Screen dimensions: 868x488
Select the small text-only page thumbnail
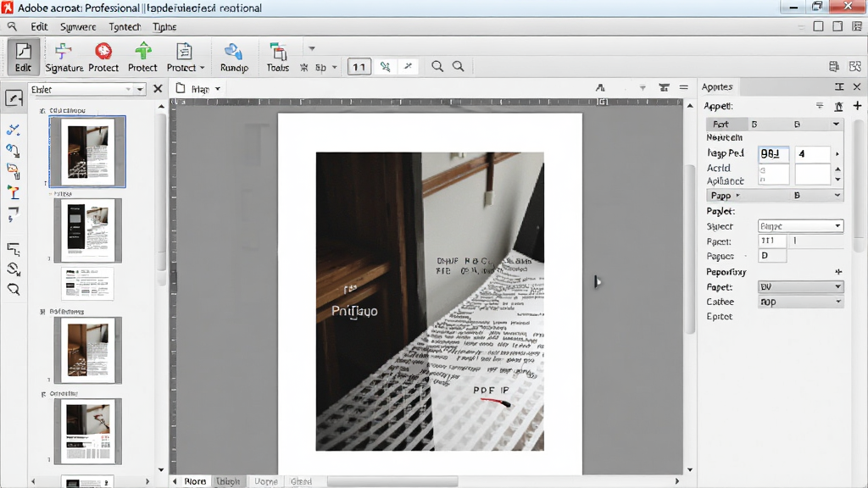(87, 284)
